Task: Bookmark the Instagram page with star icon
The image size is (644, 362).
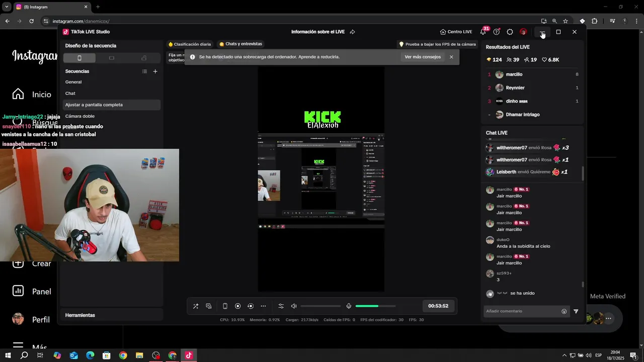Action: coord(566,21)
